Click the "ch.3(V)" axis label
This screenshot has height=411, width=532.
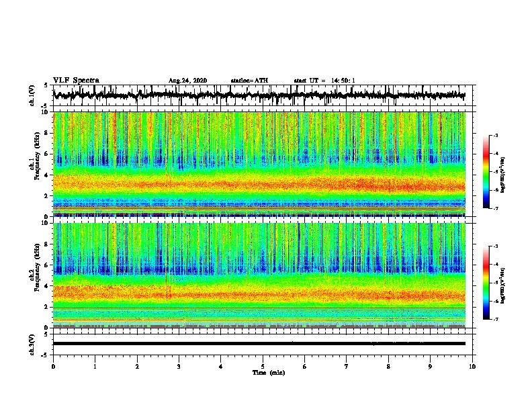click(x=32, y=345)
